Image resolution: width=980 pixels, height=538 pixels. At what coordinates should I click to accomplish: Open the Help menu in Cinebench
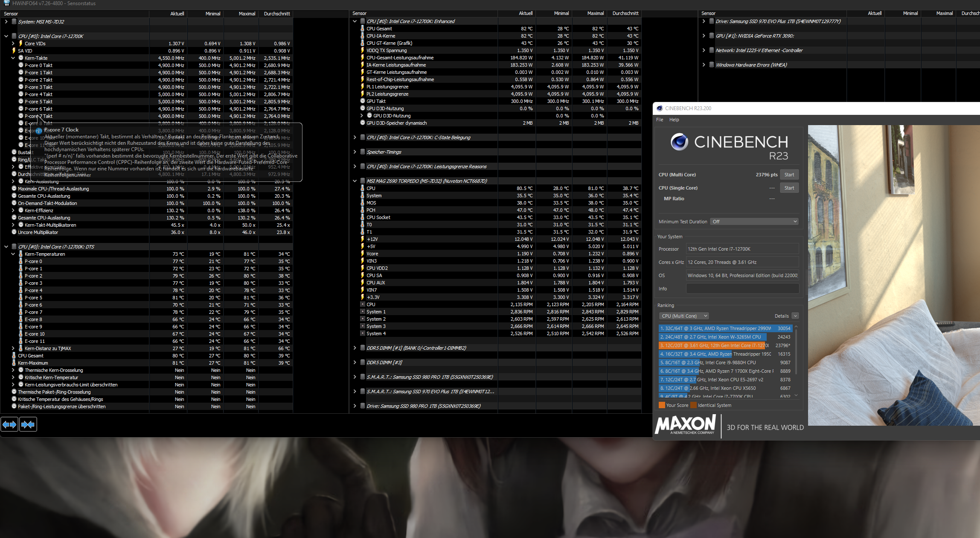(674, 120)
